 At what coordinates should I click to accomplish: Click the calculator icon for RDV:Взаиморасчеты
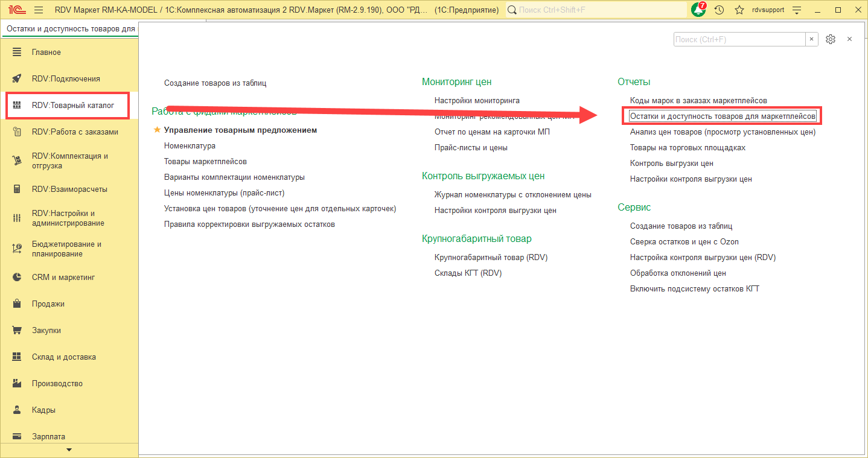coord(17,189)
